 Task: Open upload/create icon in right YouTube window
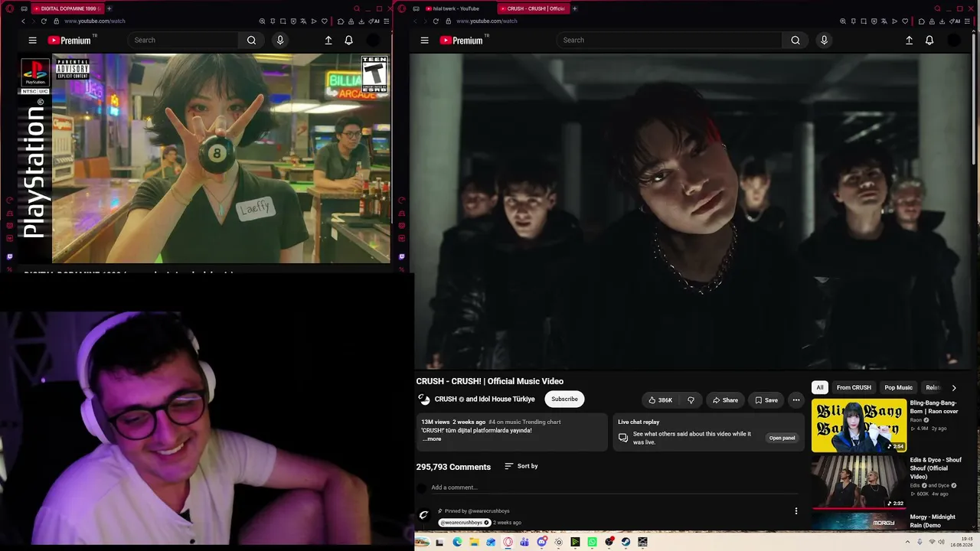[909, 41]
